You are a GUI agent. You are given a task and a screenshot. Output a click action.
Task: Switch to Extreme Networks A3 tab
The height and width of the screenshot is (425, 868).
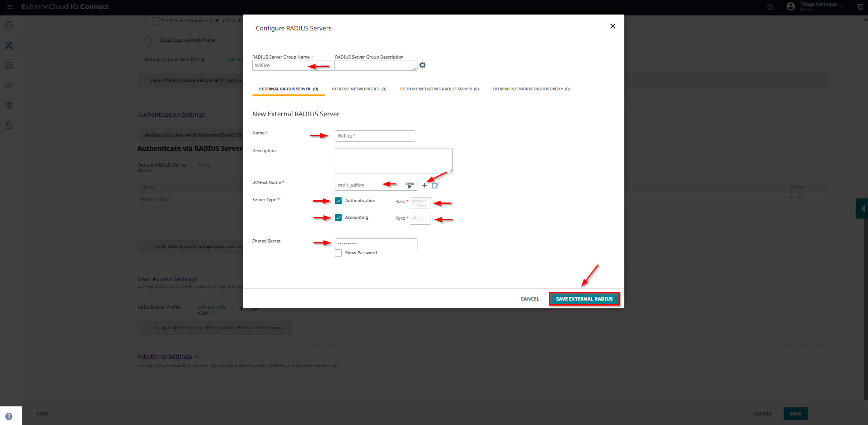[x=359, y=89]
